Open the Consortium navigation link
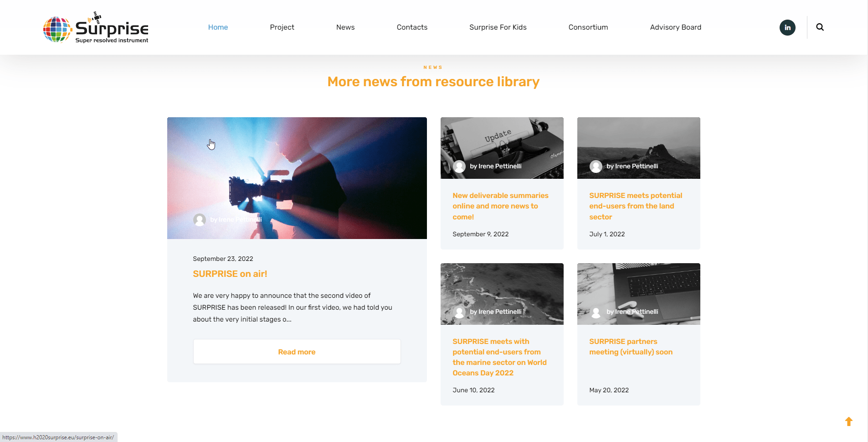Screen dimensions: 868x442 click(x=588, y=27)
